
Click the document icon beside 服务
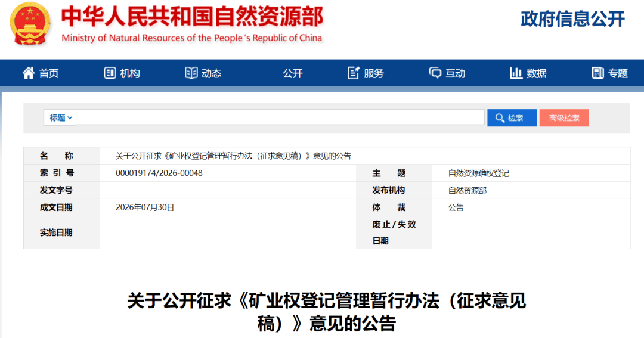(353, 73)
